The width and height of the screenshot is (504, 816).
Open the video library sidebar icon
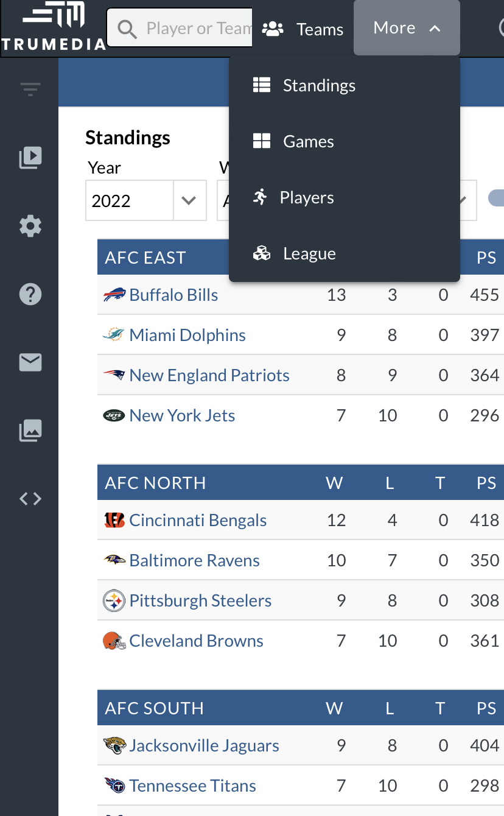click(x=30, y=158)
